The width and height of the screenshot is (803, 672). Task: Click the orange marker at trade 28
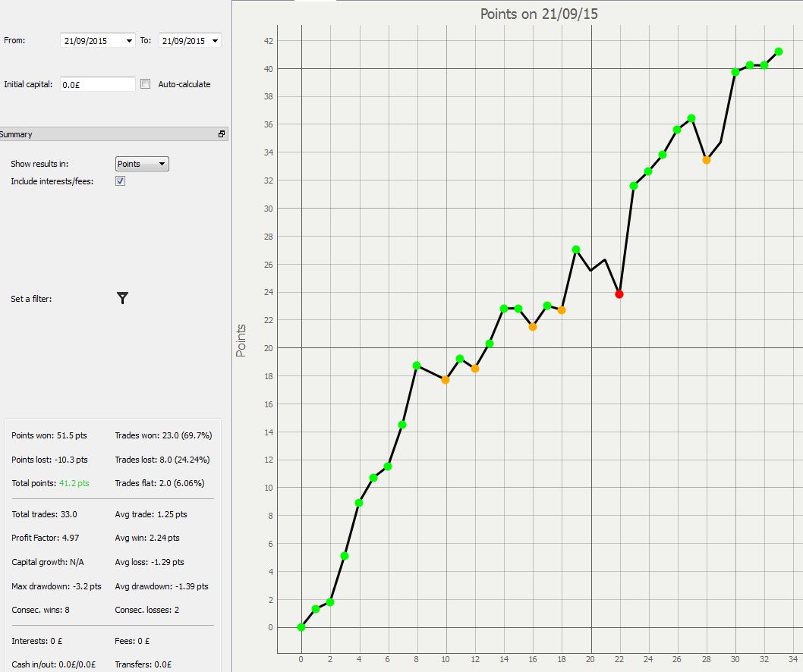706,160
